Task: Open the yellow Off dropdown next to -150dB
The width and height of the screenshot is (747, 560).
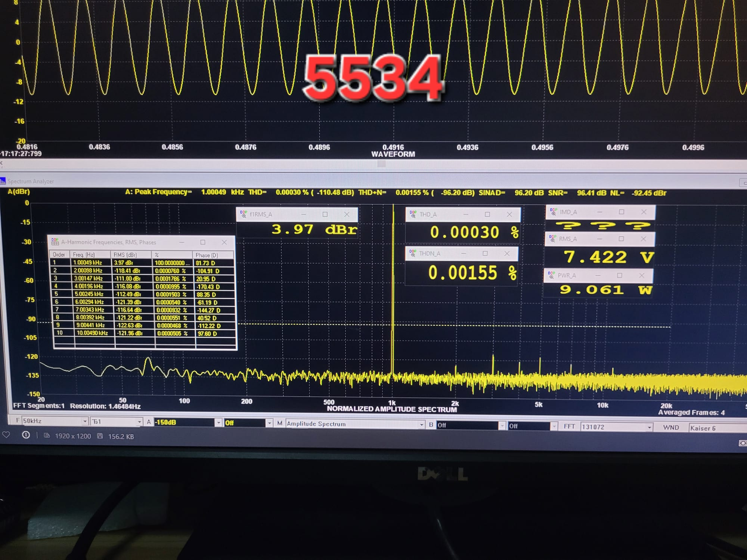Action: click(x=269, y=423)
